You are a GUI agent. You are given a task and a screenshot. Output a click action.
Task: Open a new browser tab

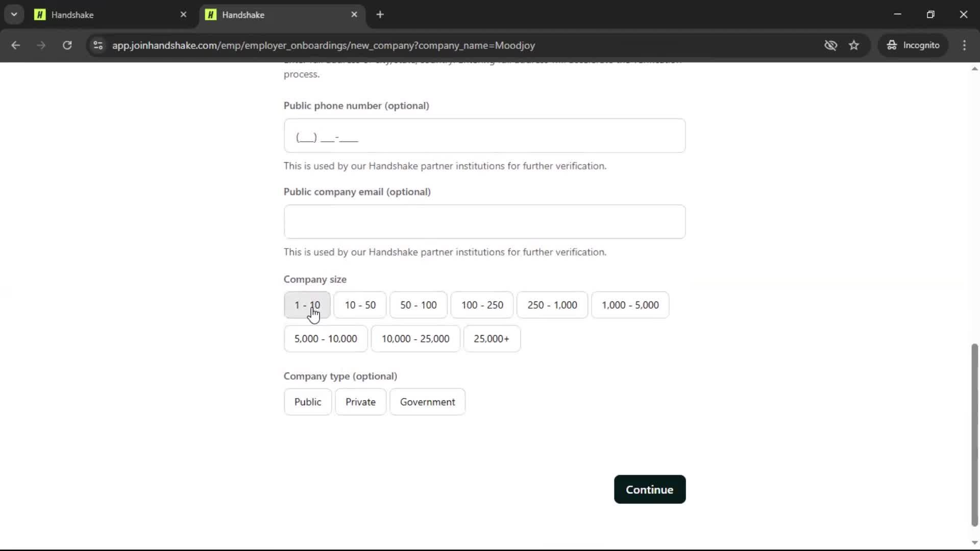(x=380, y=15)
